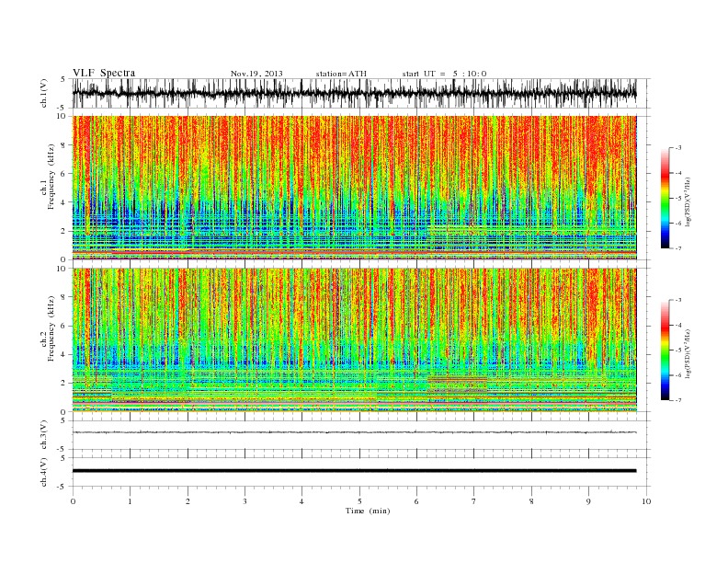Click the '-7' label on lower colorbar

[x=677, y=400]
